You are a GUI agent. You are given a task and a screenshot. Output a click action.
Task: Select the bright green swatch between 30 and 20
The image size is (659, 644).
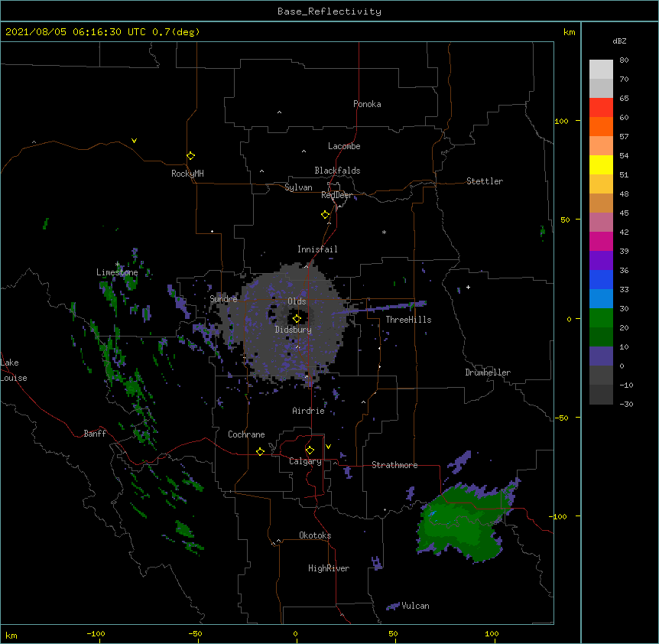pyautogui.click(x=601, y=318)
